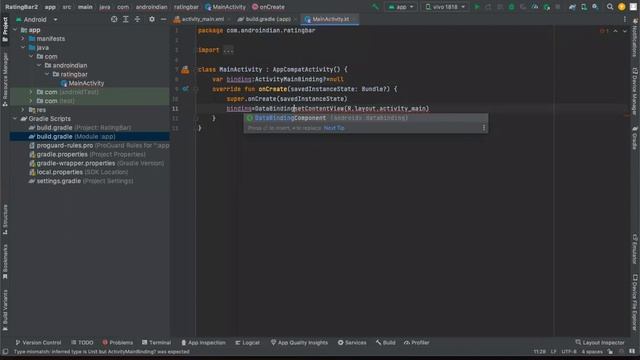Viewport: 640px width, 360px height.
Task: Open the completion popup three-dot options
Action: (484, 128)
